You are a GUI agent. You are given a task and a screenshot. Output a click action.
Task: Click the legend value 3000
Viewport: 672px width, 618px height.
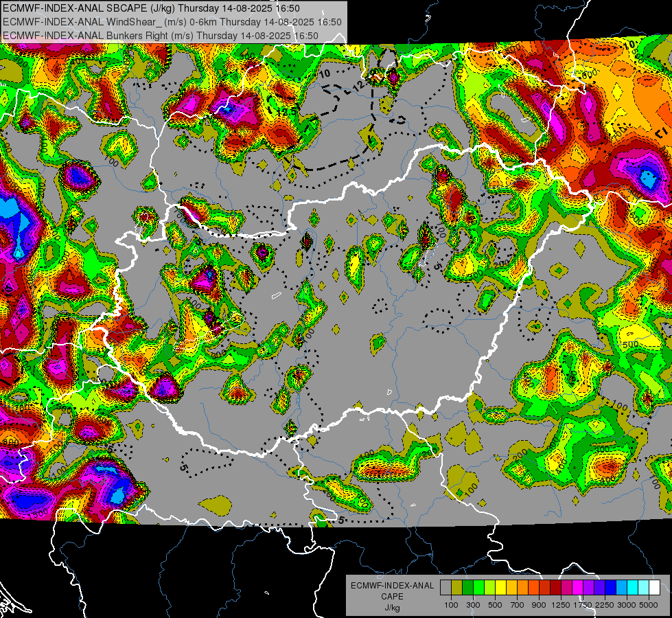(x=627, y=605)
